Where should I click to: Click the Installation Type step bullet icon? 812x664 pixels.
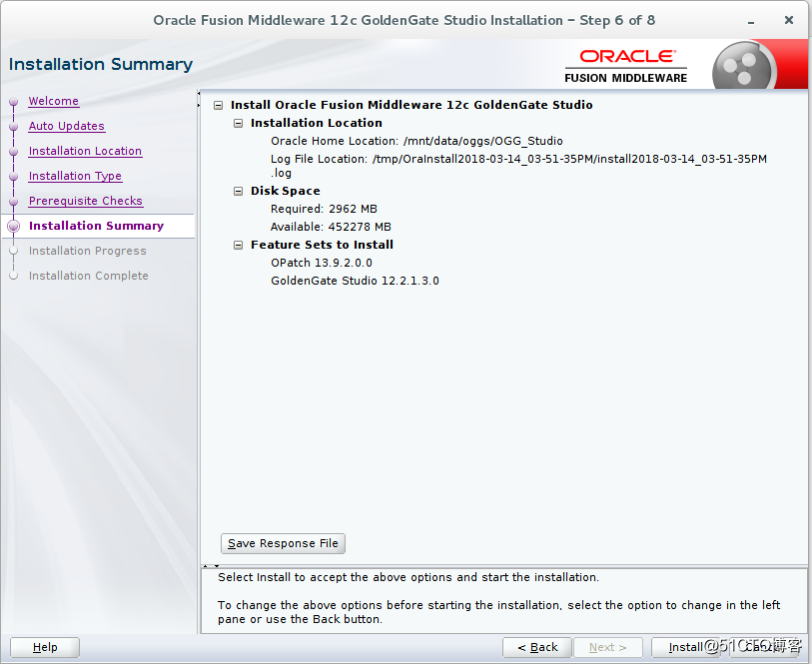point(14,176)
